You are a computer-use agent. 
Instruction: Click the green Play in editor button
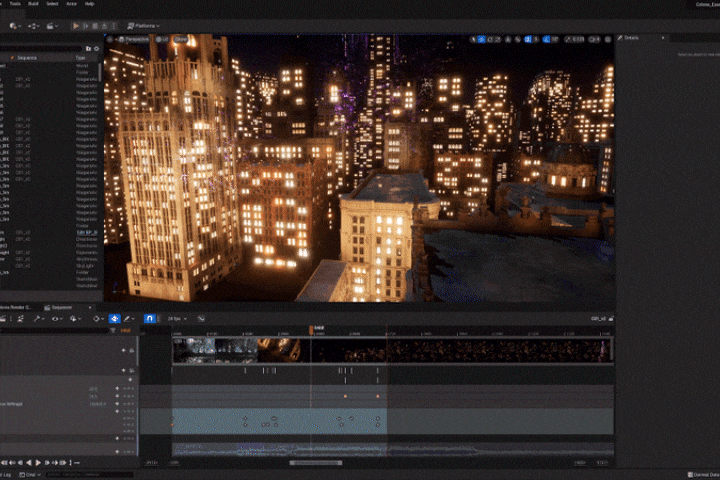[76, 26]
